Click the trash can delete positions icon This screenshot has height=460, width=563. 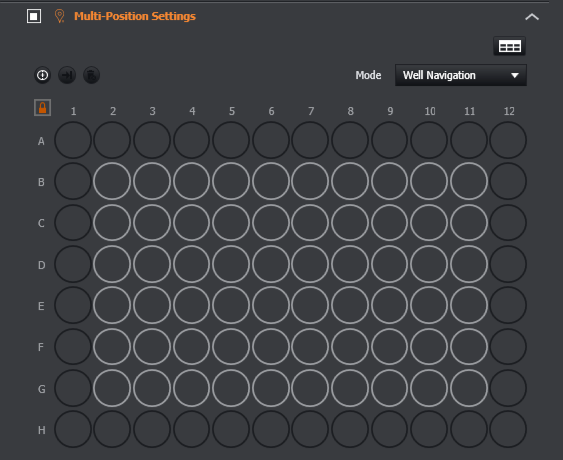click(x=92, y=75)
